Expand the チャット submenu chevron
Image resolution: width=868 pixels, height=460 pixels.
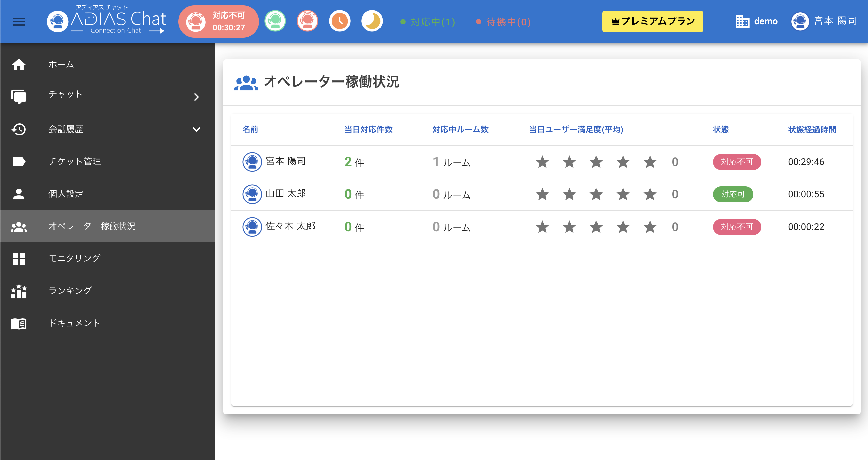click(197, 97)
